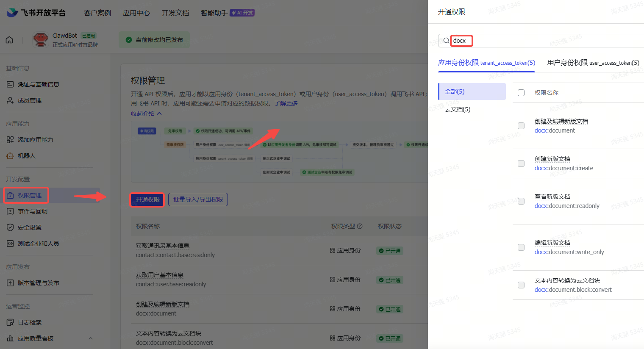Click the version management and release icon
Screen dimensions: 644x349
click(10, 283)
